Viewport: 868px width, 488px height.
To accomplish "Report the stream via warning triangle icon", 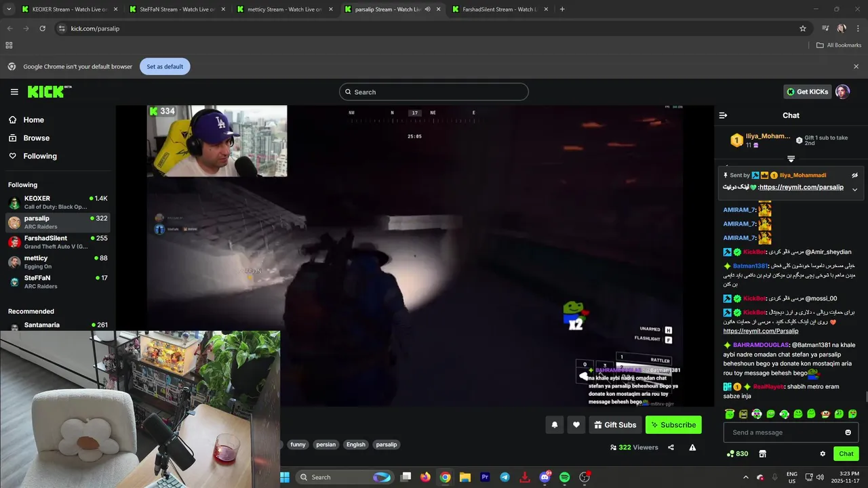I will [692, 447].
